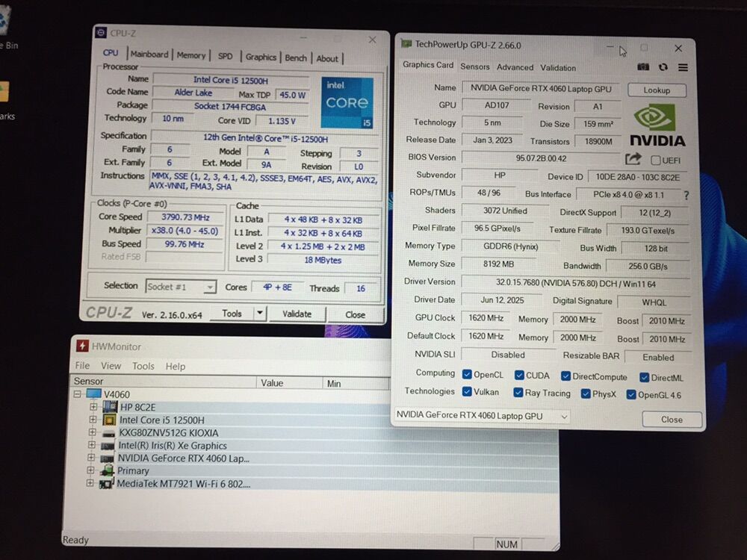This screenshot has height=560, width=747.
Task: Click the BIOS export share icon
Action: pos(633,159)
